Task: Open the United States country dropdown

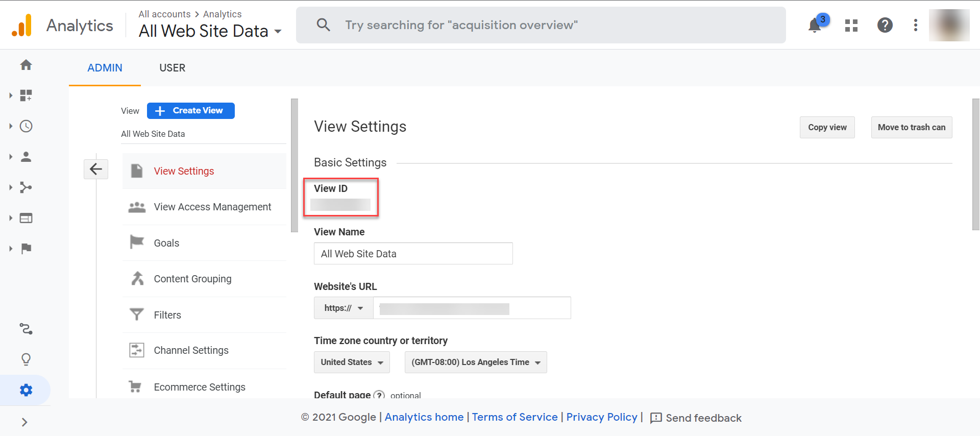Action: click(352, 362)
